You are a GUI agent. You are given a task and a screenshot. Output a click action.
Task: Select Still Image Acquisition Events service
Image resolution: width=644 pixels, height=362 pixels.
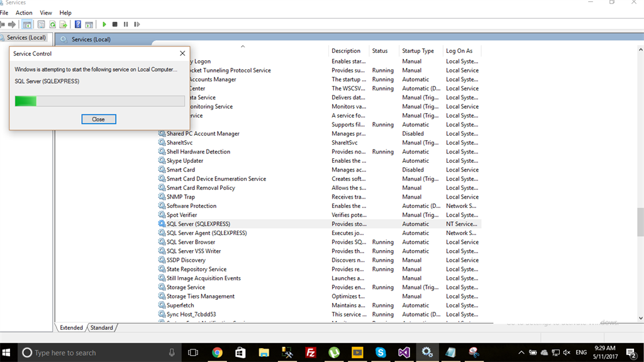(319, 278)
